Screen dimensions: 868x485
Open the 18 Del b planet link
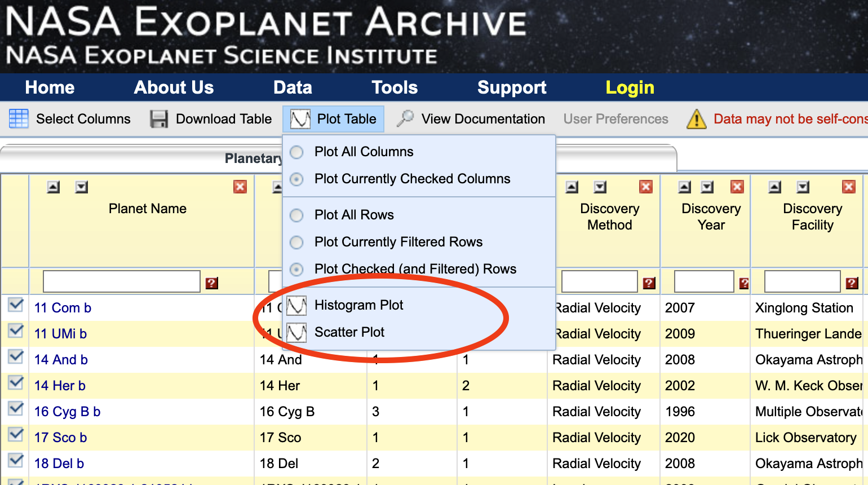click(x=59, y=464)
